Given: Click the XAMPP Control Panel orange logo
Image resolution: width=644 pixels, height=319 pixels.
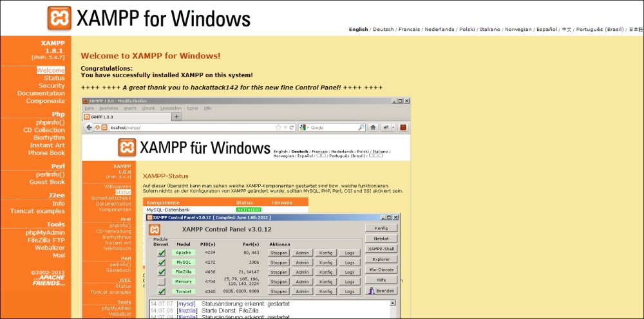Looking at the screenshot, I should tap(155, 229).
